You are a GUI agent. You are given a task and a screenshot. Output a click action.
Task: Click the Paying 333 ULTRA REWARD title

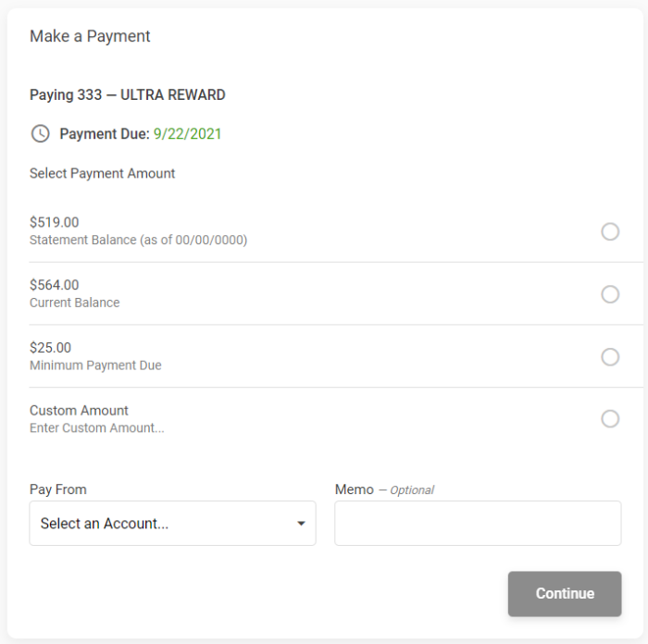coord(128,94)
